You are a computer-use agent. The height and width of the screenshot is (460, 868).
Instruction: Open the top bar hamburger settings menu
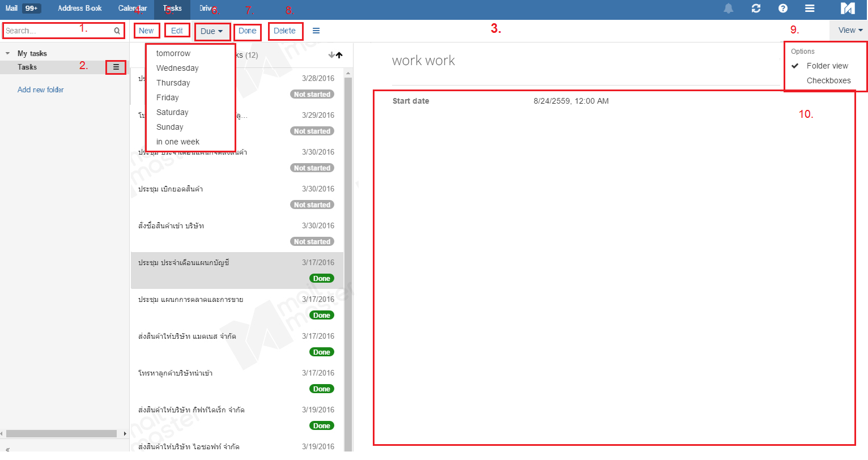[810, 8]
